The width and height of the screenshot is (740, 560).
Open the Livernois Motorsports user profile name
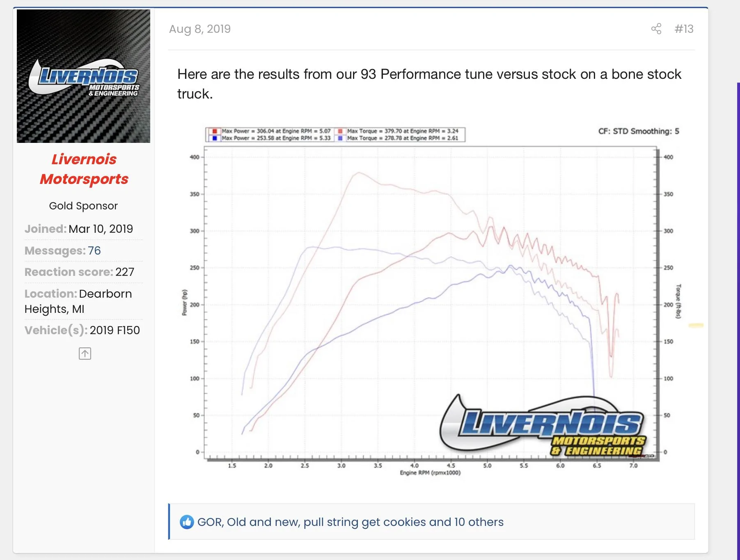click(x=84, y=169)
